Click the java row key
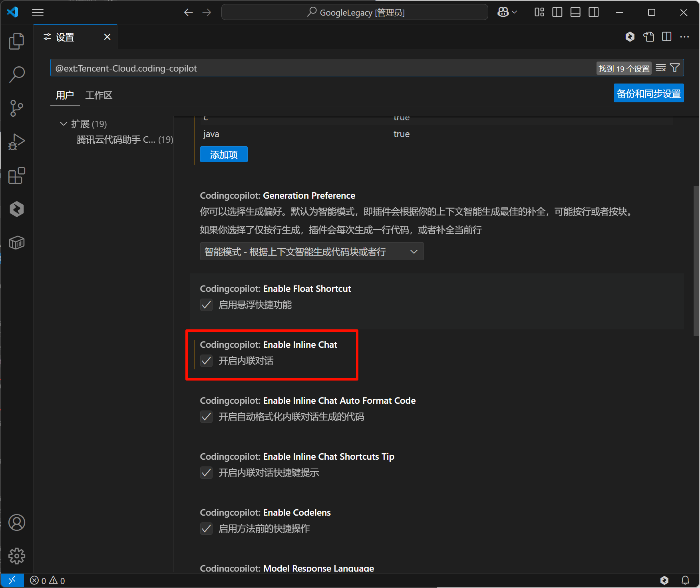 point(211,134)
